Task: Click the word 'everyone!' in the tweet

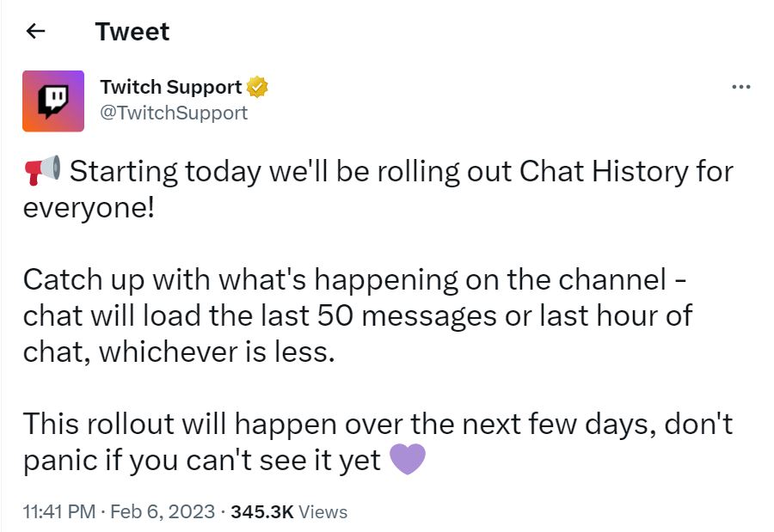Action: click(x=89, y=208)
